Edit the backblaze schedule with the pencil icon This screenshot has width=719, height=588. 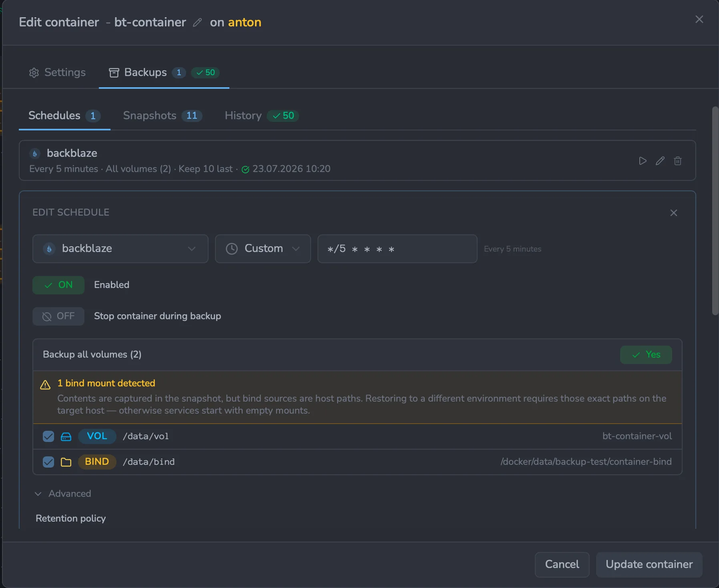660,161
